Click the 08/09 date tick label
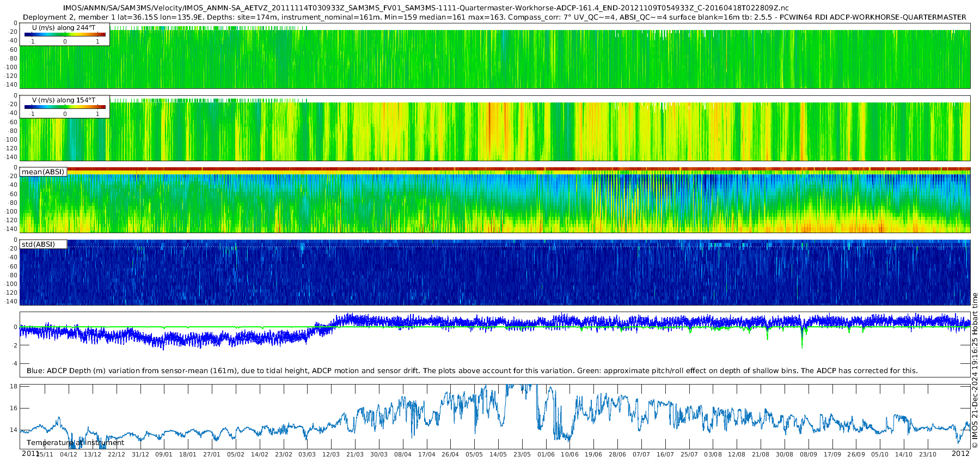Image resolution: width=980 pixels, height=463 pixels. point(808,454)
